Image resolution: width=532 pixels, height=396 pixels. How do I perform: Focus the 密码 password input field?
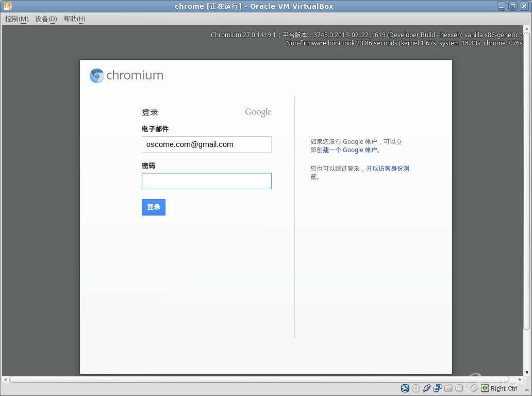206,181
